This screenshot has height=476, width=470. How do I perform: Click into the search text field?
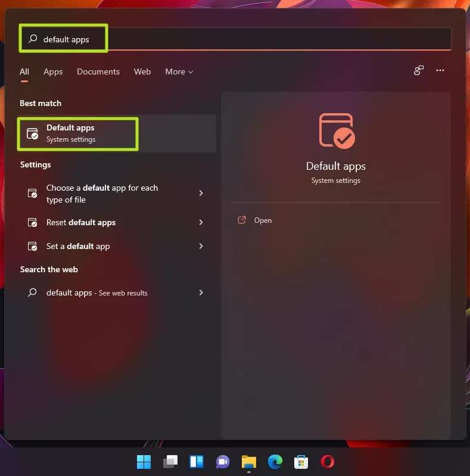tap(238, 39)
